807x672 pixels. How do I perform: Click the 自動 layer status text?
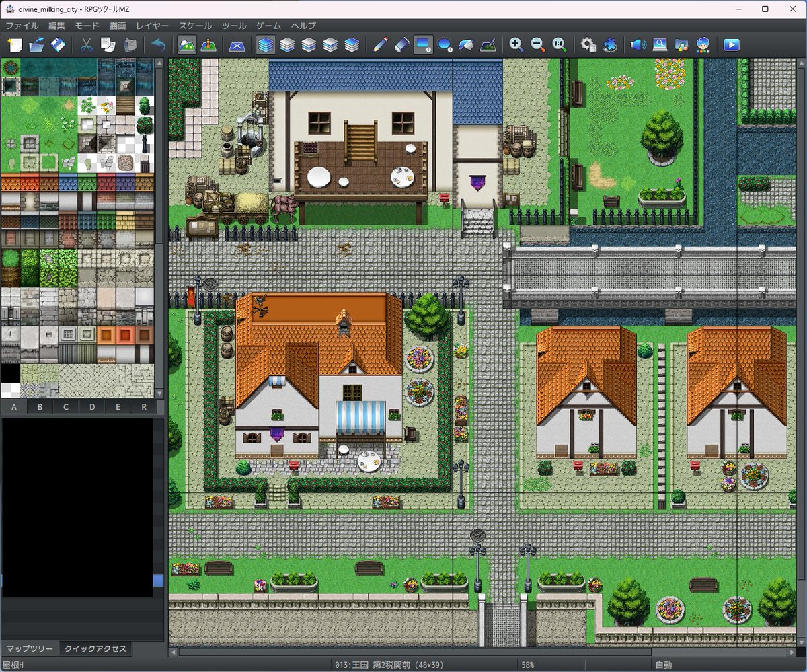[x=663, y=665]
